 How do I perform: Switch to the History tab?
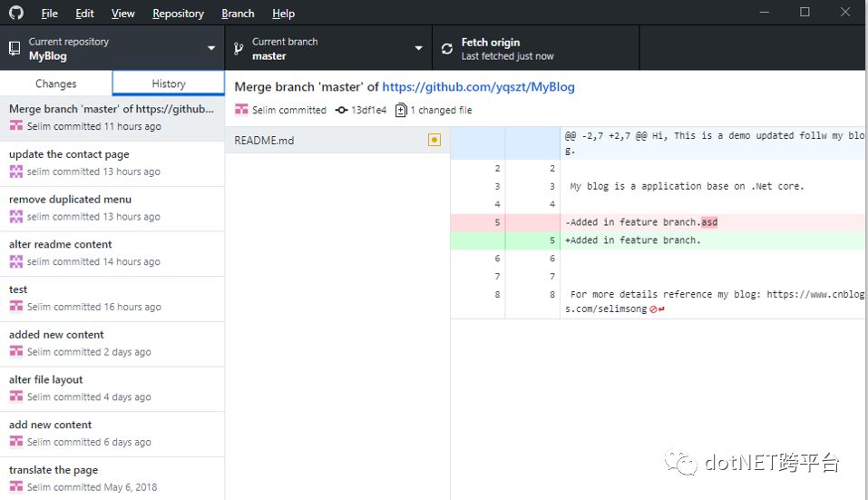click(169, 83)
